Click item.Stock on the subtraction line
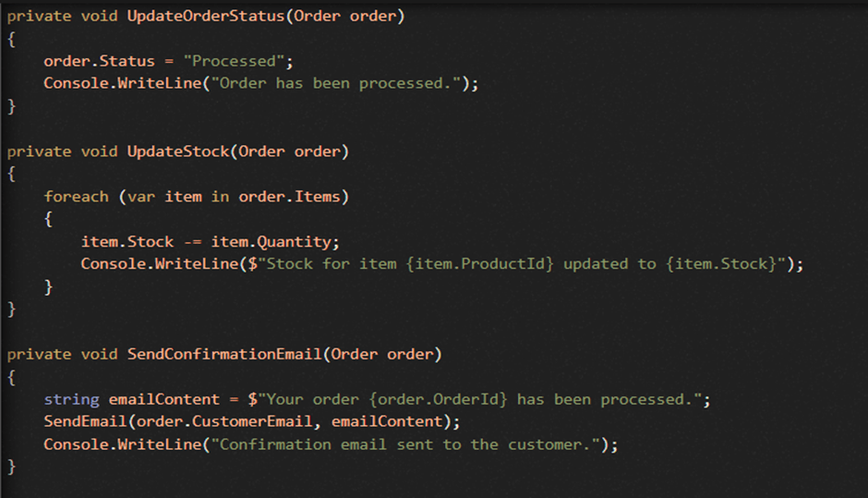 (127, 242)
